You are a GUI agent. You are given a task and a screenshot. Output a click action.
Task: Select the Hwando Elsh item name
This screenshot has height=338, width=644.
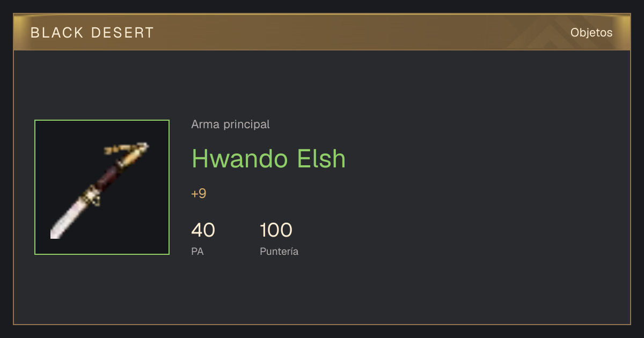[x=269, y=158]
